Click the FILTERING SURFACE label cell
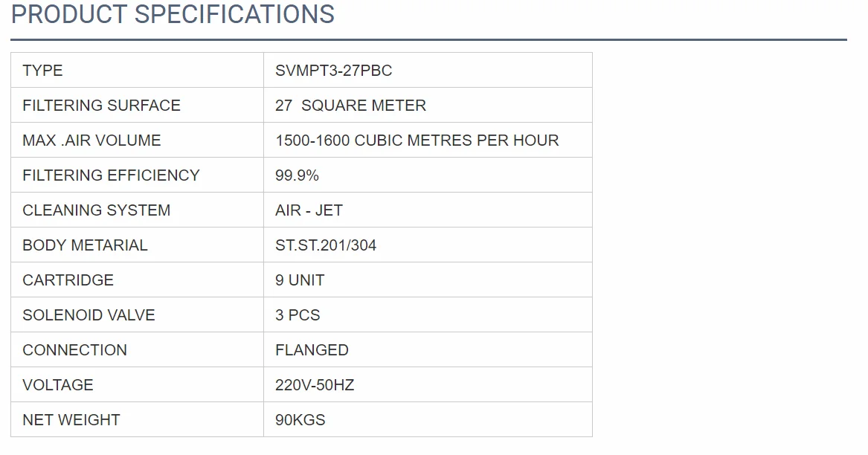The height and width of the screenshot is (455, 868). point(101,106)
